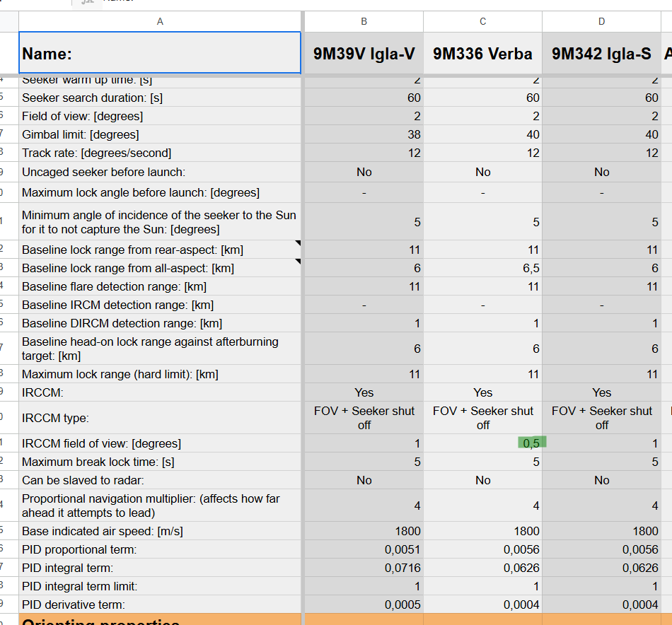
Task: Click "Baseline lock range from all-aspect" label
Action: pyautogui.click(x=128, y=268)
